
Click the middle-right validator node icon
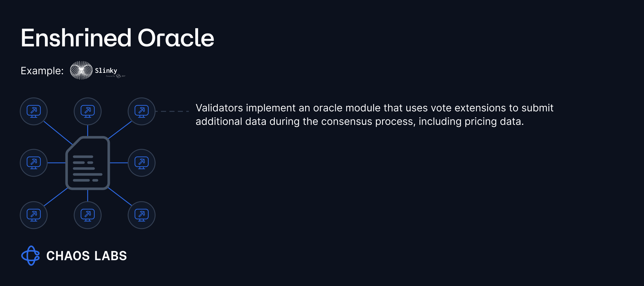tap(142, 163)
